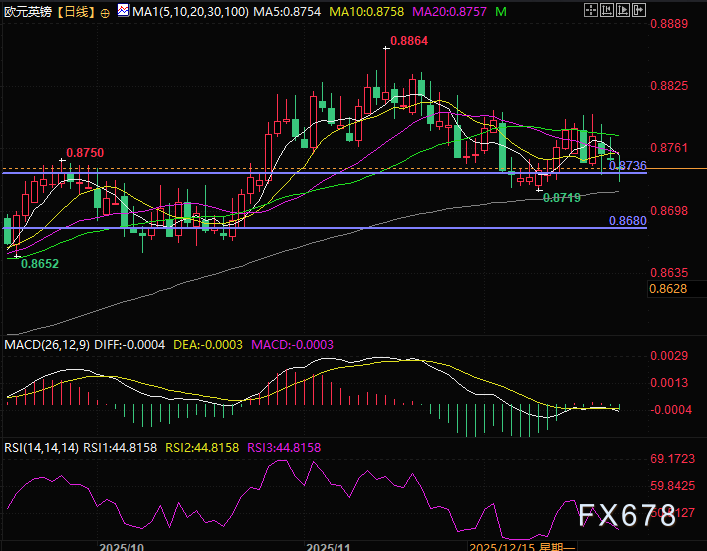Image resolution: width=707 pixels, height=551 pixels.
Task: Click the MACD(26,12,9) indicator label
Action: (46, 344)
